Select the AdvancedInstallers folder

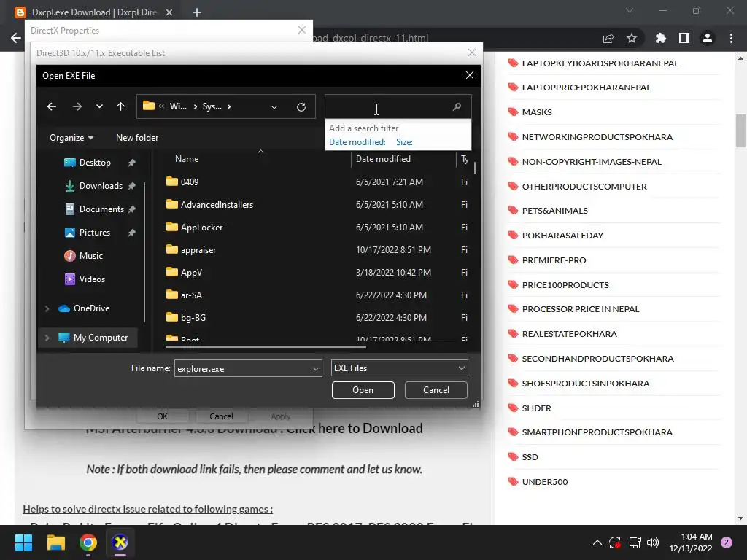pyautogui.click(x=217, y=205)
